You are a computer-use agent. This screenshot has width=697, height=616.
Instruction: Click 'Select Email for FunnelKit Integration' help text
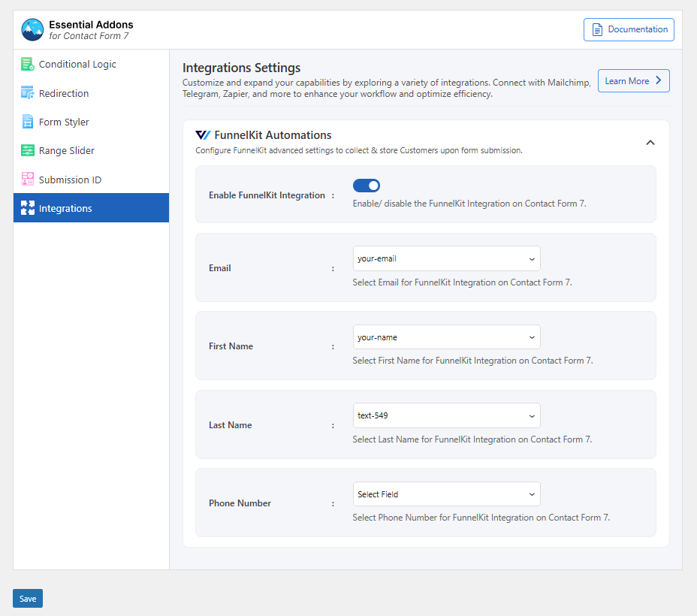(463, 282)
